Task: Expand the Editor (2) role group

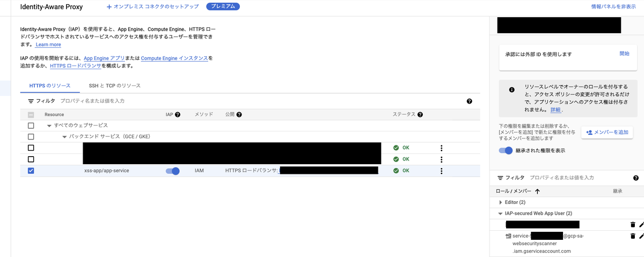Action: (501, 202)
